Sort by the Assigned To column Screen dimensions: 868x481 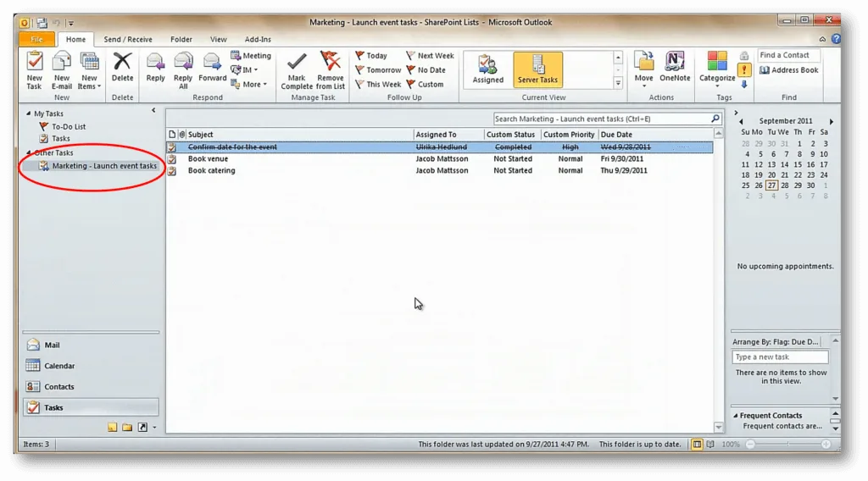click(x=448, y=135)
